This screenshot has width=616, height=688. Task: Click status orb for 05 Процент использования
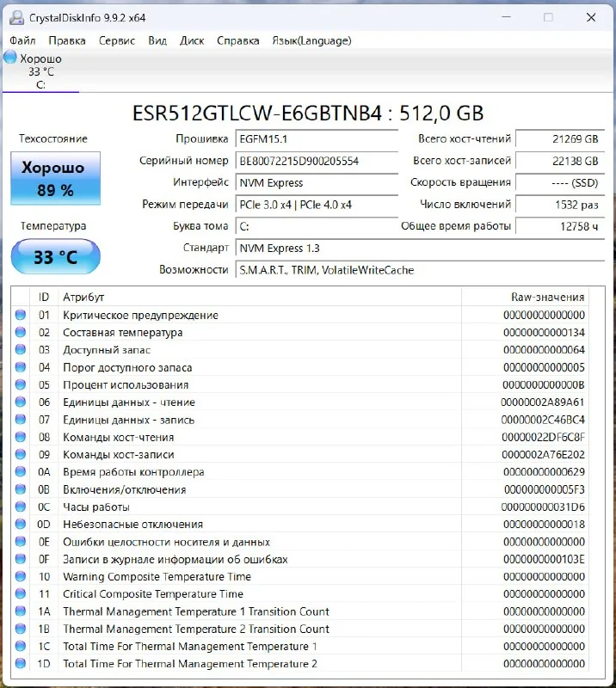point(20,384)
